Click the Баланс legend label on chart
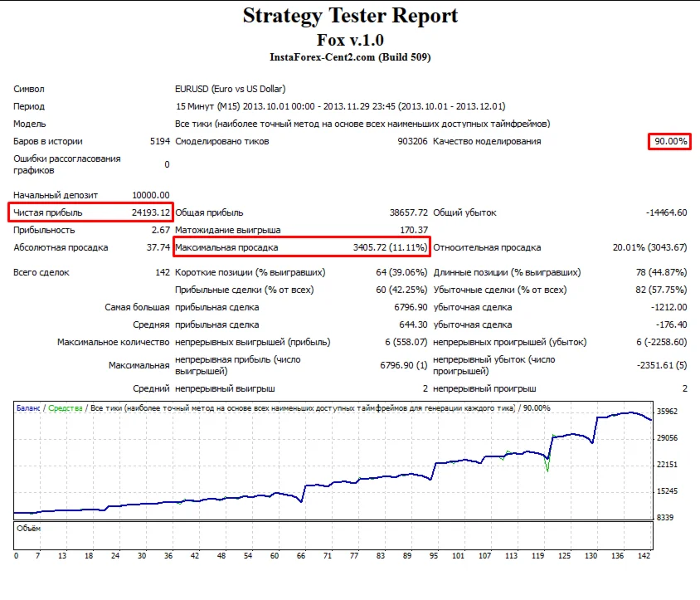700x600 pixels. coord(28,408)
